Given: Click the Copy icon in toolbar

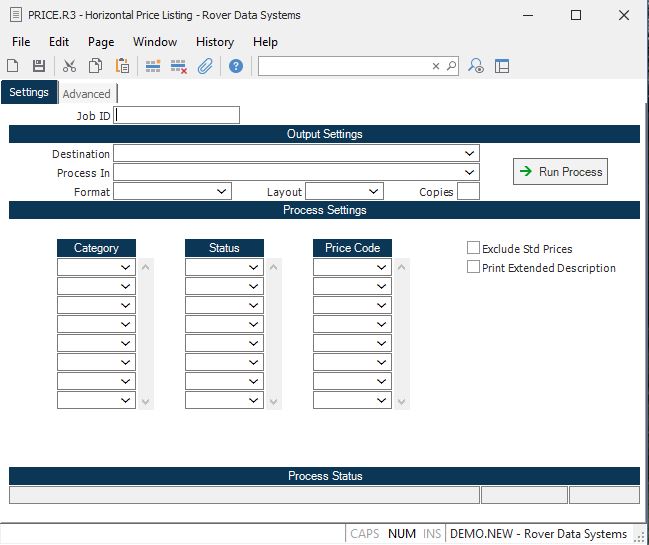Looking at the screenshot, I should [95, 66].
